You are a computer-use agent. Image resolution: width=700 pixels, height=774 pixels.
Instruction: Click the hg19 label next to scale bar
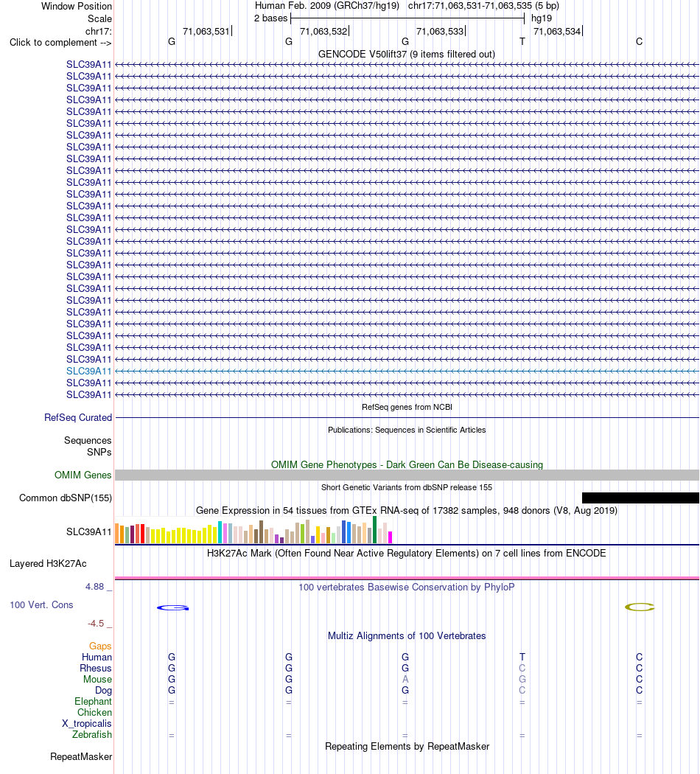pos(541,18)
